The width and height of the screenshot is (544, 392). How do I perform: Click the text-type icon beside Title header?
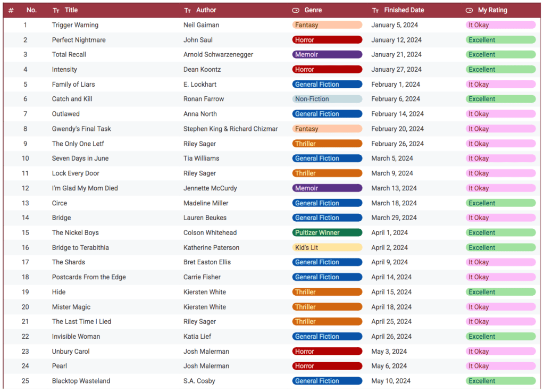56,11
